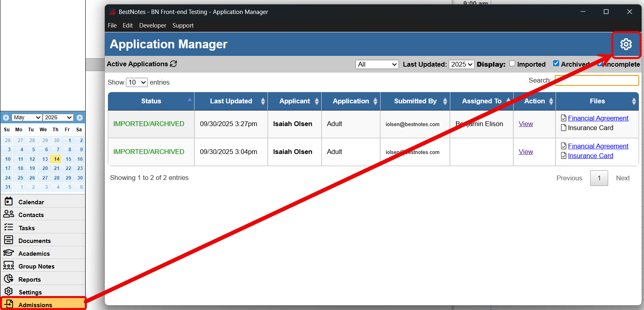Image resolution: width=644 pixels, height=310 pixels.
Task: Sort table by Status column
Action: tap(151, 101)
